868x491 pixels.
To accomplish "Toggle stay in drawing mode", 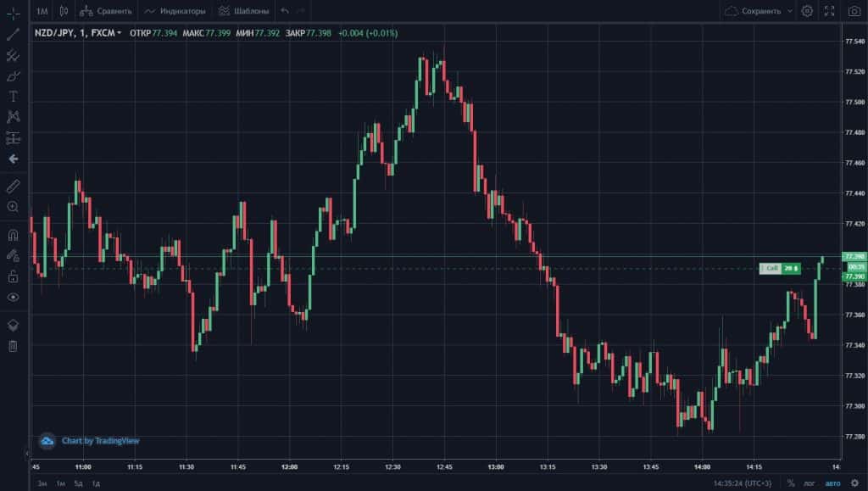I will point(13,255).
